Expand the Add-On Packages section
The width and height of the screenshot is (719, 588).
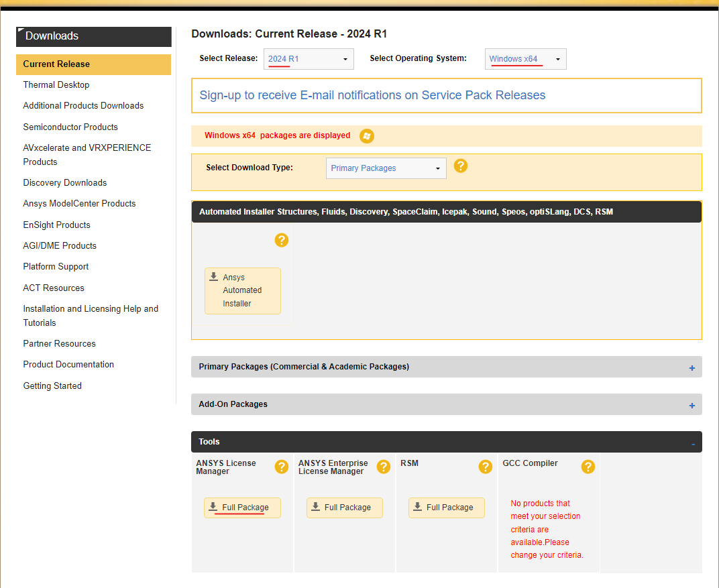(692, 406)
